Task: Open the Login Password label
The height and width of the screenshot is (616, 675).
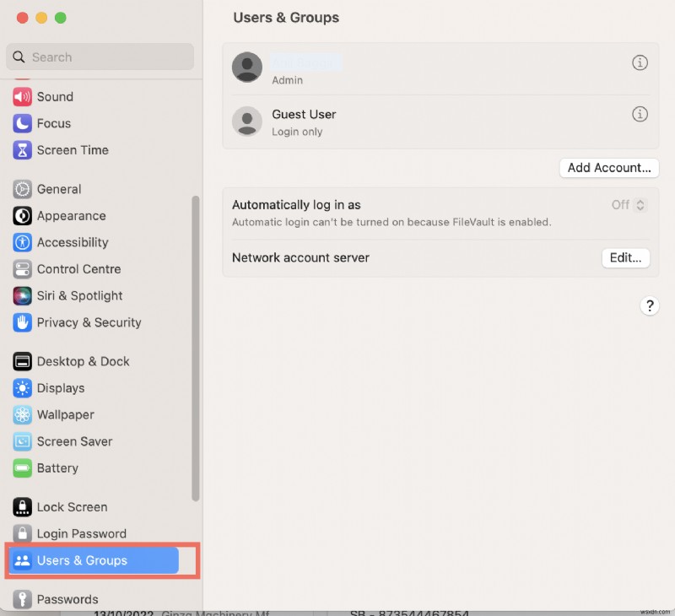Action: [81, 534]
